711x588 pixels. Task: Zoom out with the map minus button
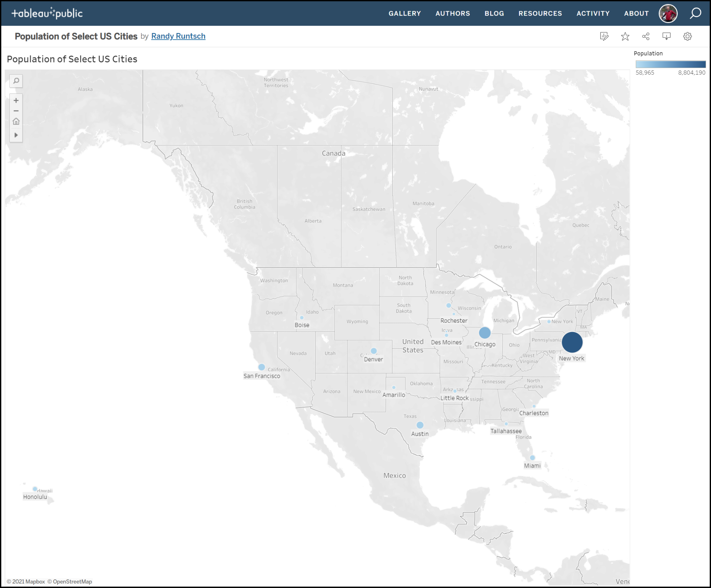16,111
